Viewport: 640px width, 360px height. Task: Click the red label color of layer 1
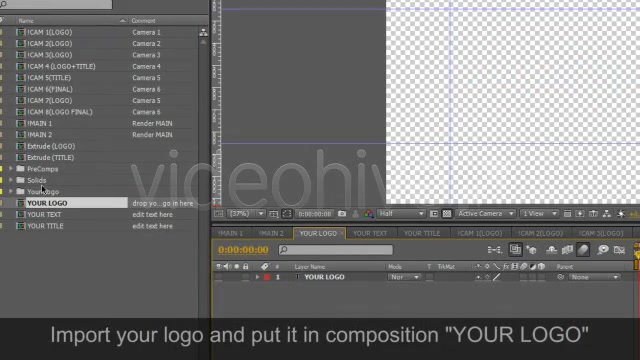click(267, 277)
